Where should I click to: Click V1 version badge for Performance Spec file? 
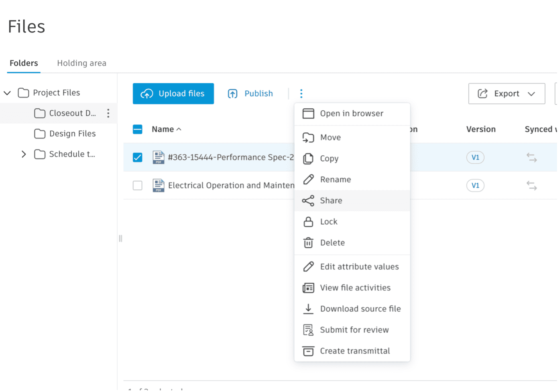click(x=475, y=157)
